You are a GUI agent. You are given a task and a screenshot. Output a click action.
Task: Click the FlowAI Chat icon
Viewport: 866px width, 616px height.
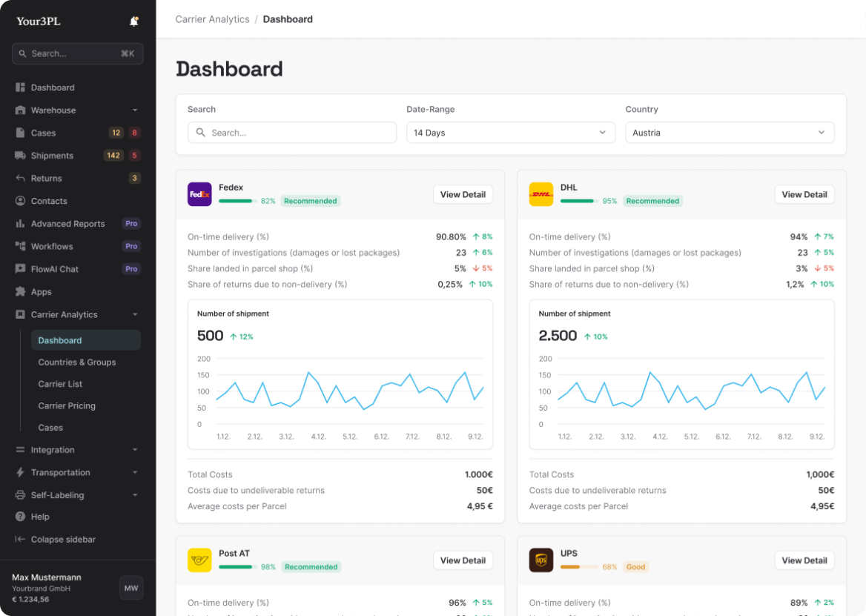pos(20,269)
